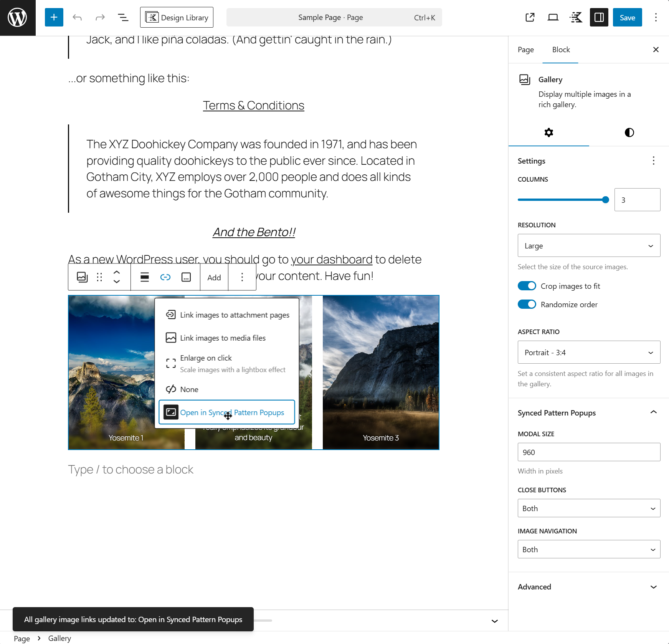
Task: Switch to the Styles panel icon
Action: point(629,132)
